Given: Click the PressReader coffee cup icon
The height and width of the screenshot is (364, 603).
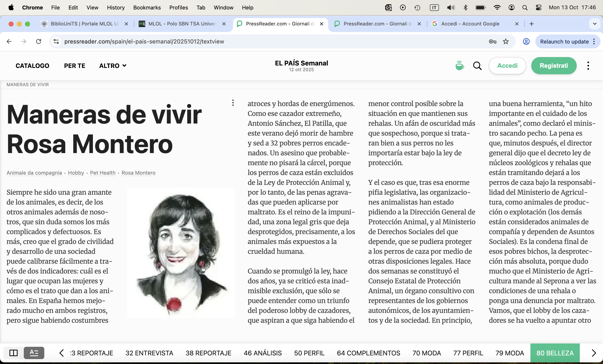Looking at the screenshot, I should coord(459,66).
